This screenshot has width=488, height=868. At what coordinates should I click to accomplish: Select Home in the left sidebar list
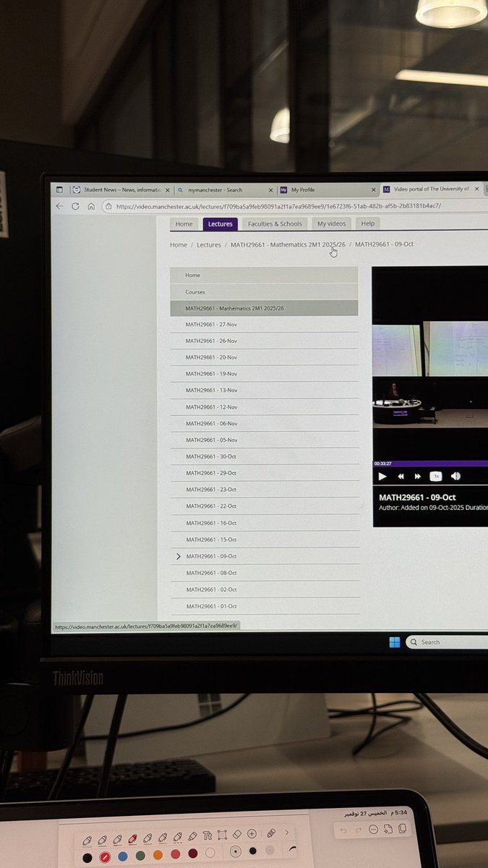click(x=264, y=275)
